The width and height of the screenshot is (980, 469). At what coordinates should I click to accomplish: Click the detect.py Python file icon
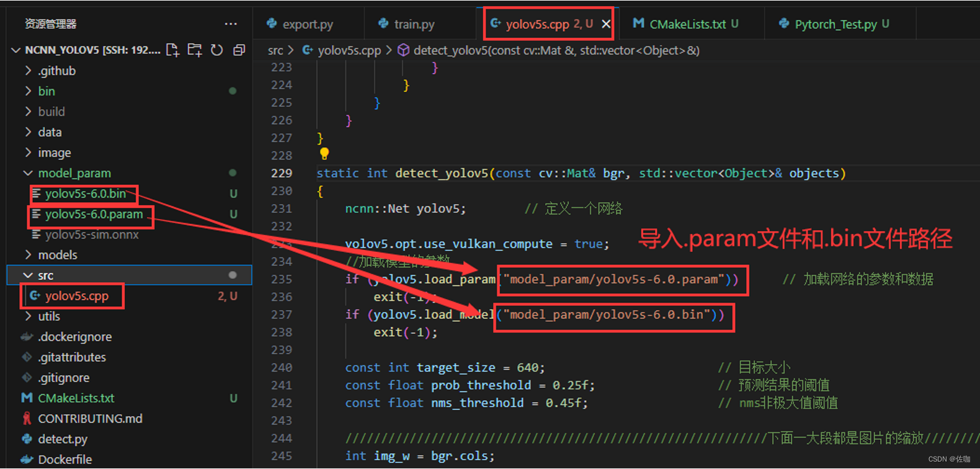click(27, 439)
